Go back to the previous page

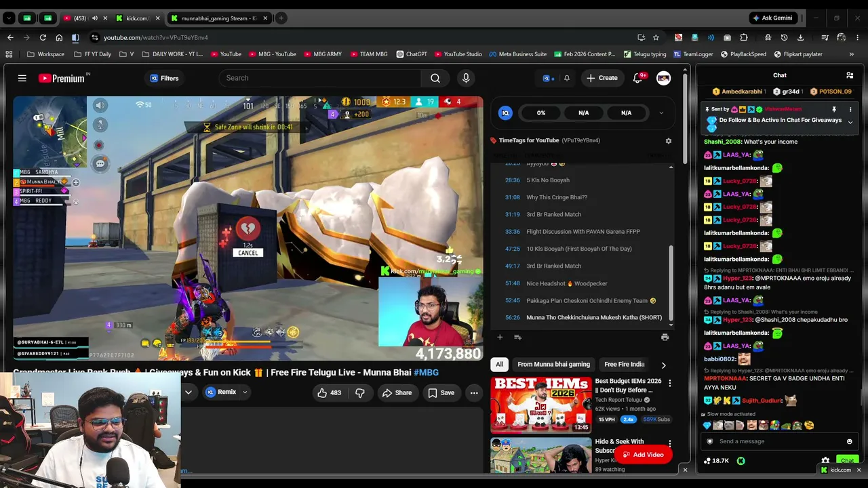pos(10,37)
